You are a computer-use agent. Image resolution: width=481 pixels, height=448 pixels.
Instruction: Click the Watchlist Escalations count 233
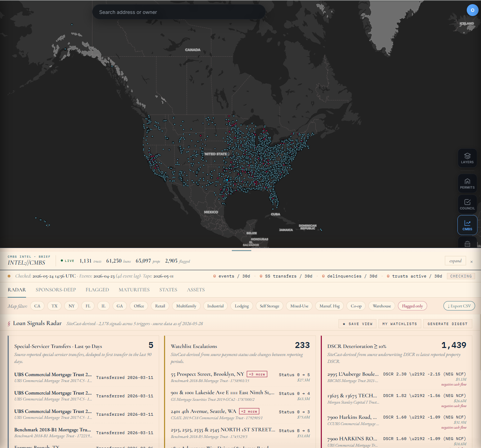point(302,345)
